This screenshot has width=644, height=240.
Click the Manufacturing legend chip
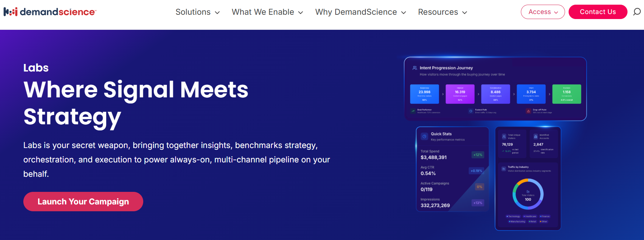tap(517, 221)
